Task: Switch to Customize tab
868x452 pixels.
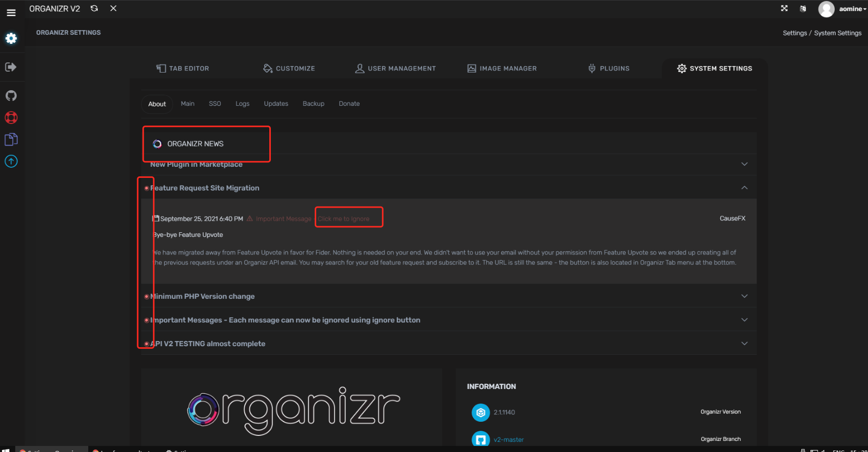Action: click(x=289, y=69)
